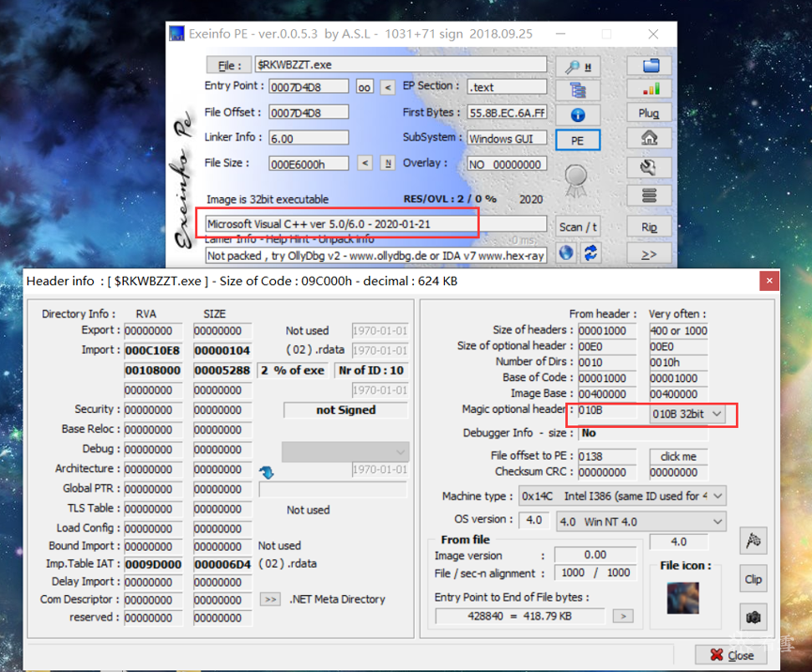Viewport: 812px width, 672px height.
Task: Click the camera screenshot icon button
Action: [753, 617]
